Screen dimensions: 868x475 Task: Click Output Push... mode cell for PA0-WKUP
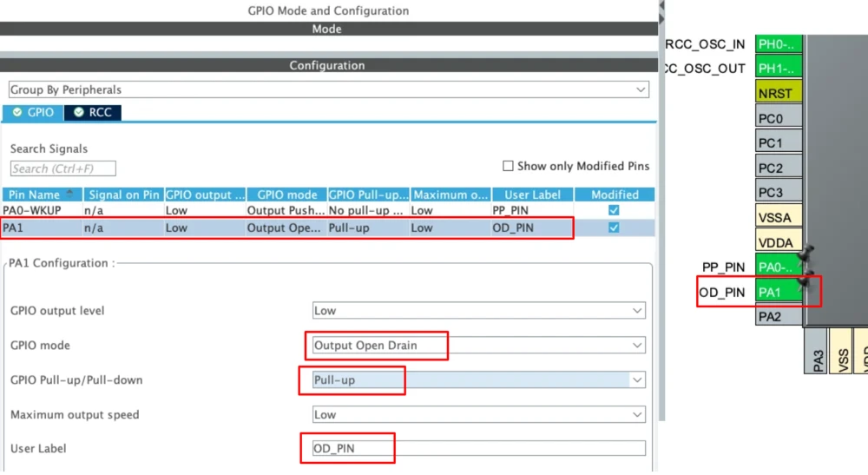pyautogui.click(x=286, y=210)
